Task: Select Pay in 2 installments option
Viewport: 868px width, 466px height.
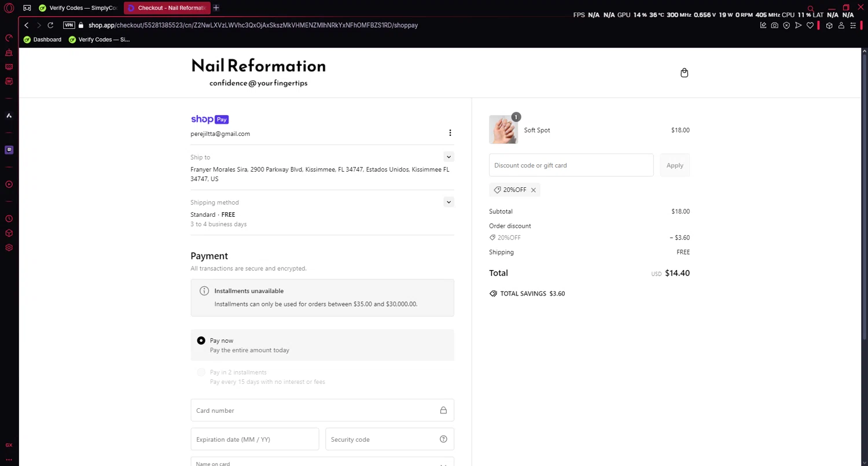Action: click(x=201, y=372)
